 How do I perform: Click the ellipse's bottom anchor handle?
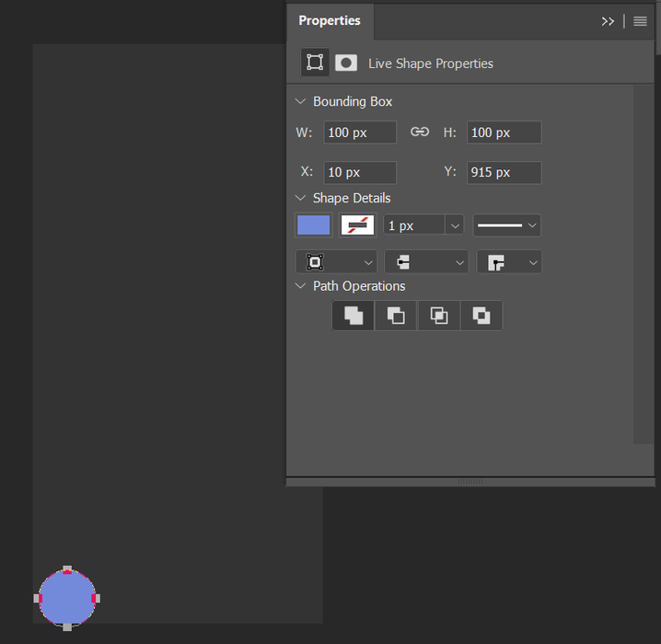[67, 627]
